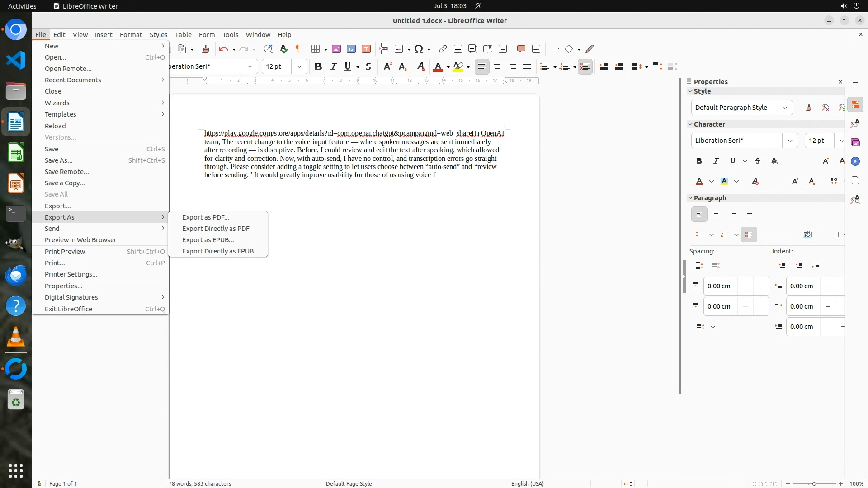Click the zoom slider in status bar

pyautogui.click(x=814, y=483)
